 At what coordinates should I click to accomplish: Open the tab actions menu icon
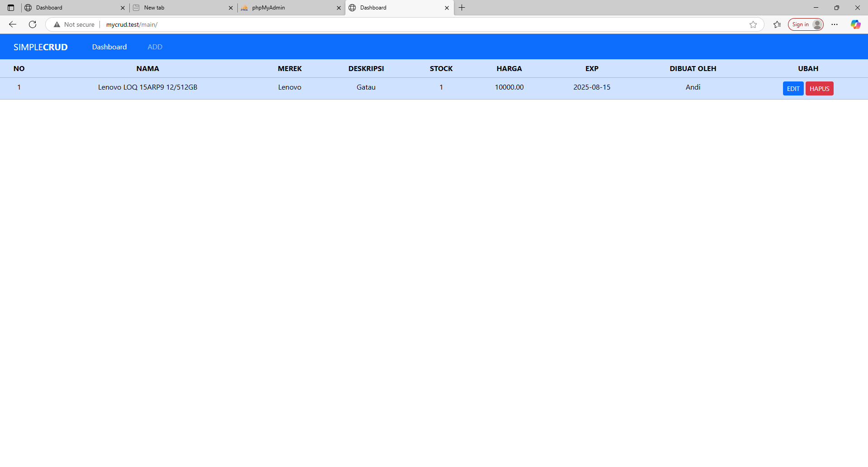(x=11, y=8)
